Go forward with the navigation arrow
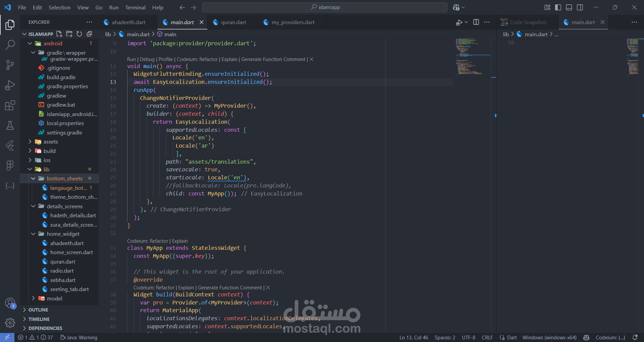The height and width of the screenshot is (342, 644). click(193, 7)
